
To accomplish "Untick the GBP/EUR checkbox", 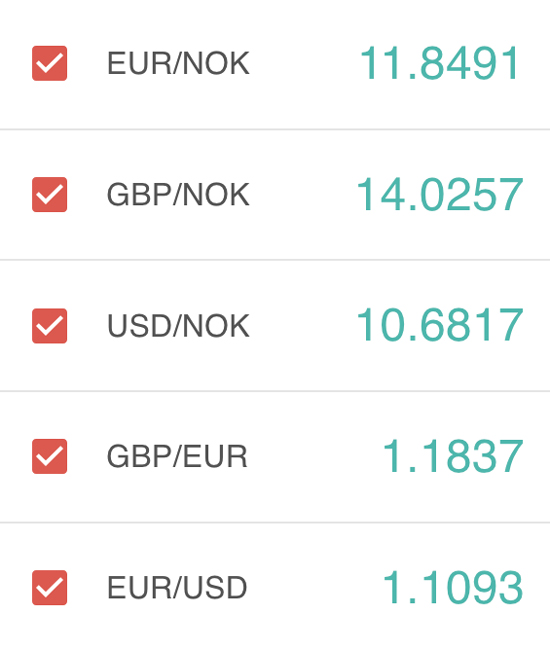I will [50, 456].
